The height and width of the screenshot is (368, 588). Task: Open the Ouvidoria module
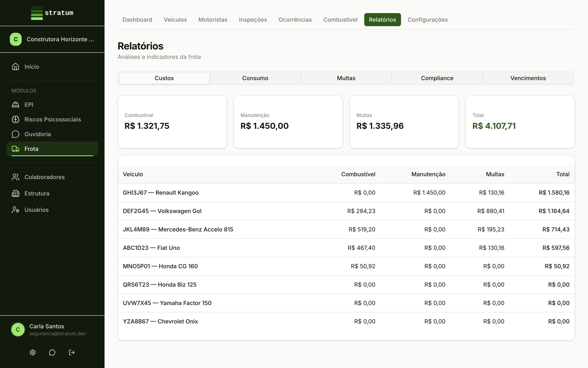52,134
